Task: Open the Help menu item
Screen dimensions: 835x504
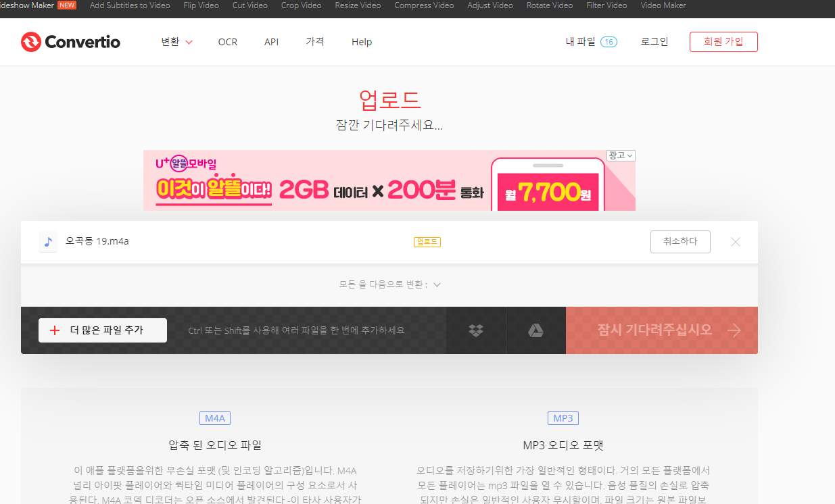Action: [362, 42]
